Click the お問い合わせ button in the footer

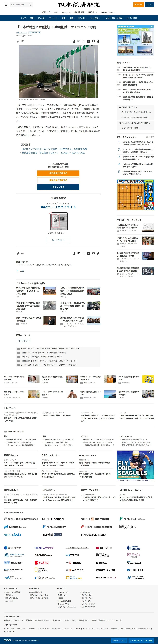point(119,641)
